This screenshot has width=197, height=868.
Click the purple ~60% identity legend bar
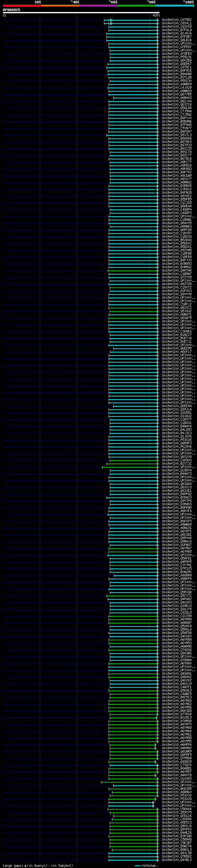[98, 6]
